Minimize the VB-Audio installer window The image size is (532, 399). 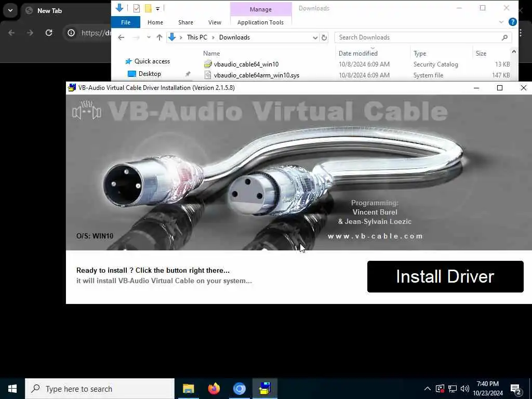click(476, 88)
